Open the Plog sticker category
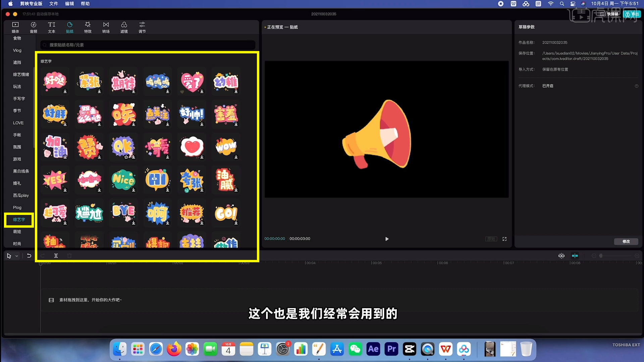 [x=17, y=208]
